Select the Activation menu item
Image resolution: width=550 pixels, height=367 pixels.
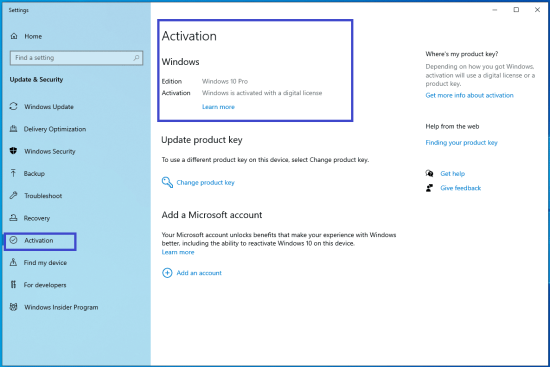40,241
